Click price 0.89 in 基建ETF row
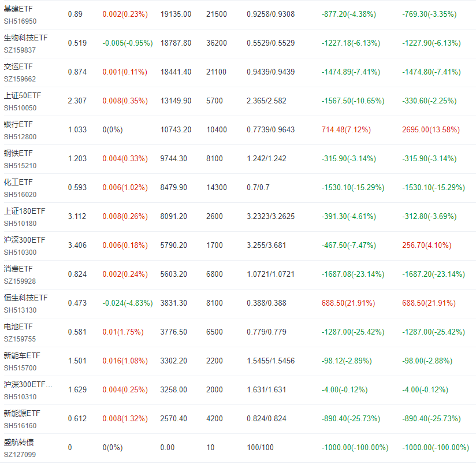 click(75, 14)
